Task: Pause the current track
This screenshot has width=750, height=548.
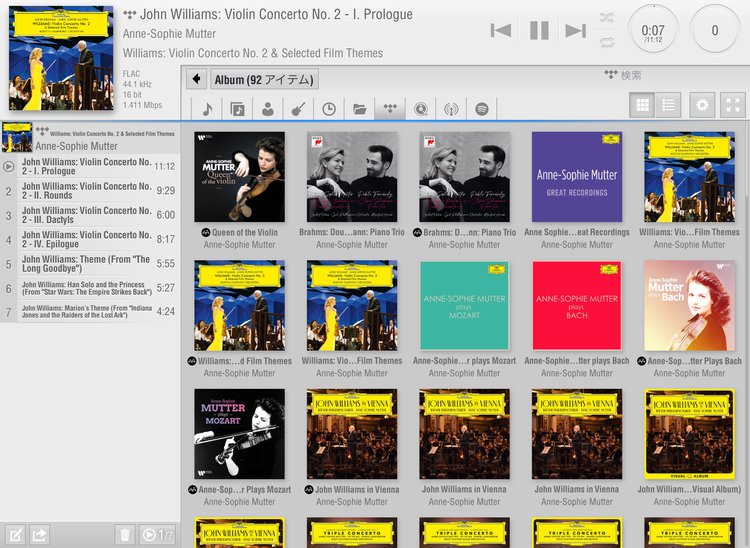Action: pos(539,30)
